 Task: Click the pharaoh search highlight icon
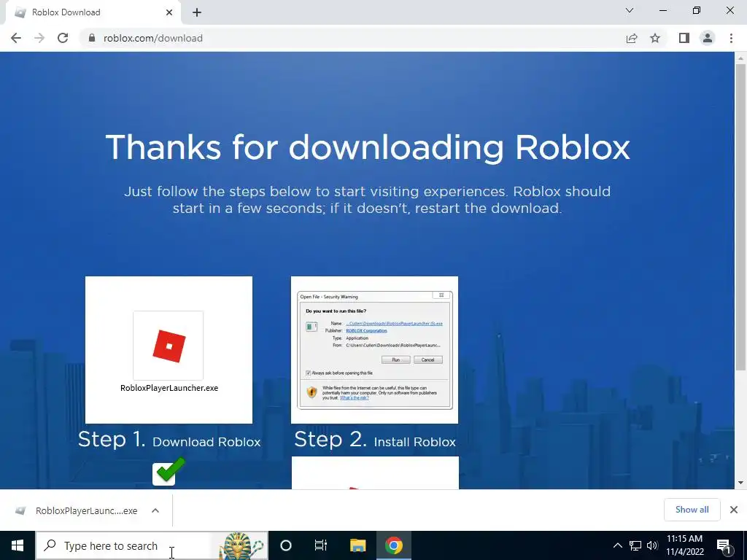(x=241, y=545)
